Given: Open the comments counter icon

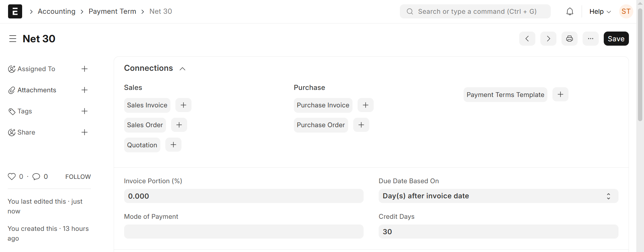Looking at the screenshot, I should 37,177.
